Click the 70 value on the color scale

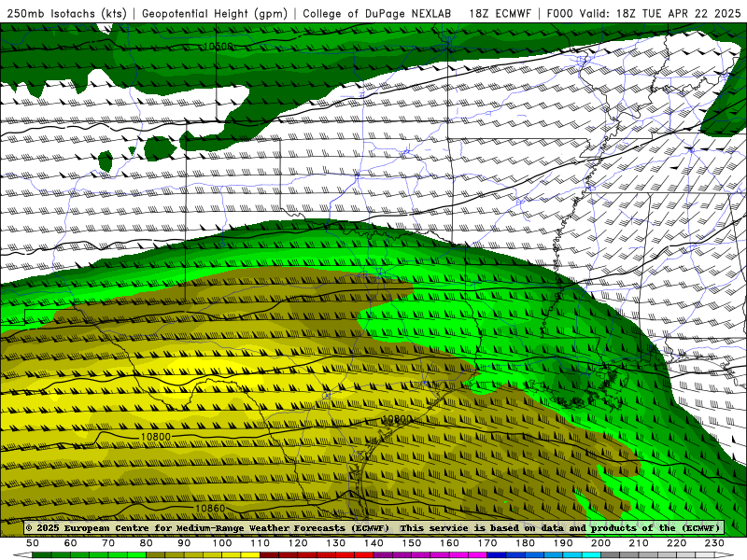[x=108, y=543]
